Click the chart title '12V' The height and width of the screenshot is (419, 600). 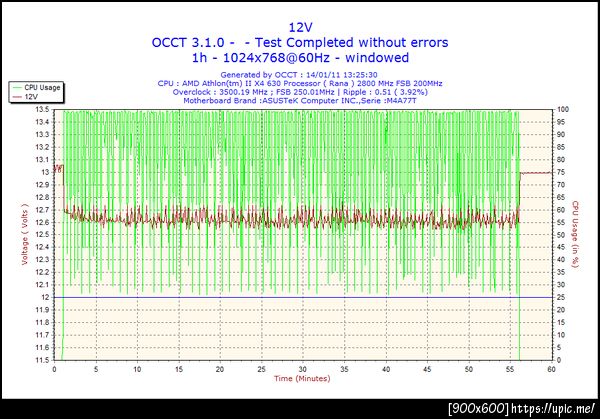tap(300, 27)
